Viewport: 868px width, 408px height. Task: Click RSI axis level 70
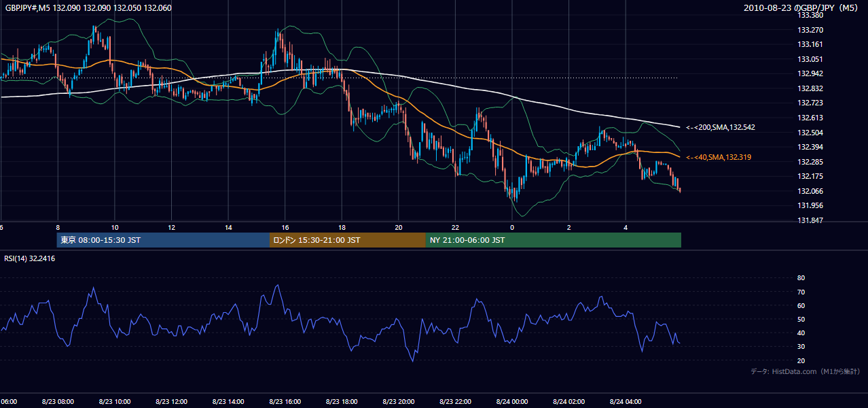801,292
